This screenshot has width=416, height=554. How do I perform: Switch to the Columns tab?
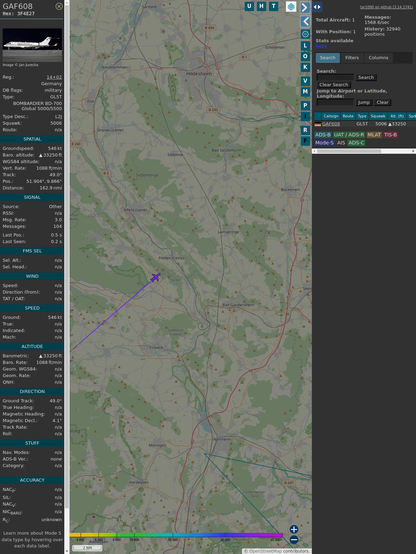tap(378, 58)
